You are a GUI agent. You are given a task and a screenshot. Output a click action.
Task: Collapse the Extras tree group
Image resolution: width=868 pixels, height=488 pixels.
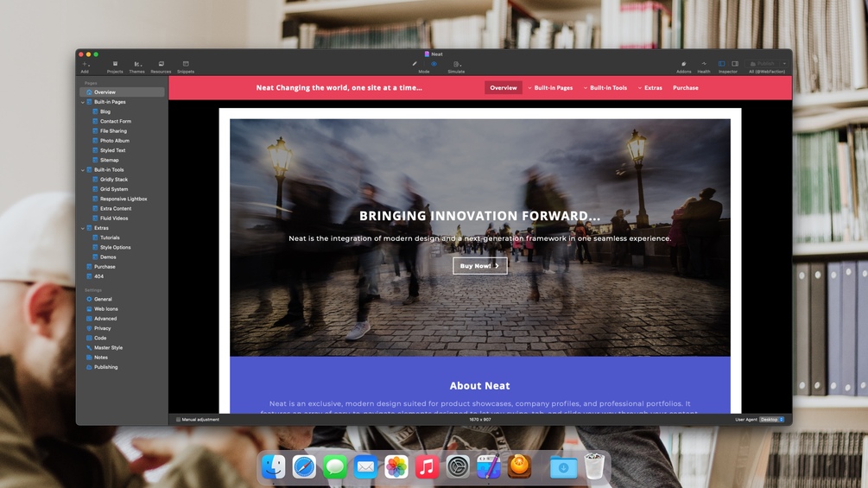coord(83,228)
